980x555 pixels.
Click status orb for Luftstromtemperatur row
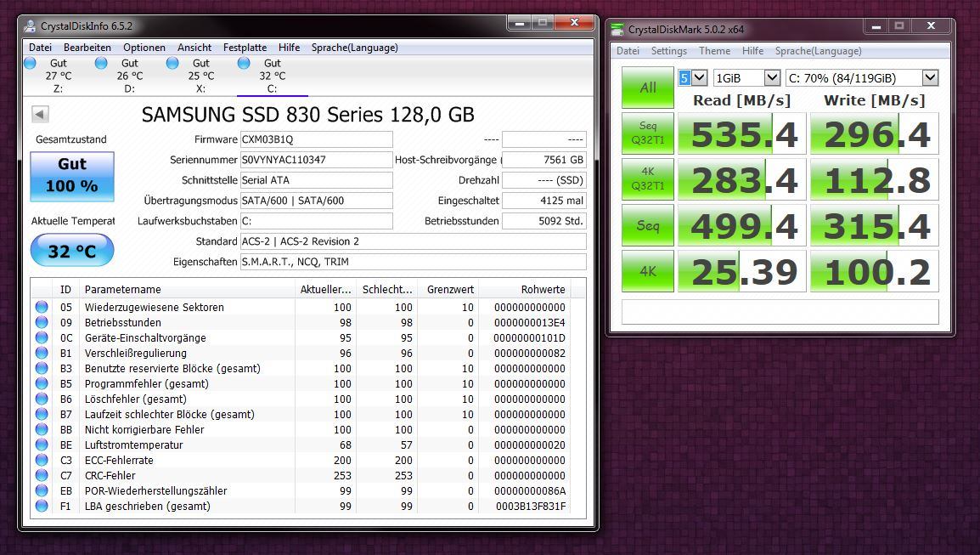click(x=42, y=445)
